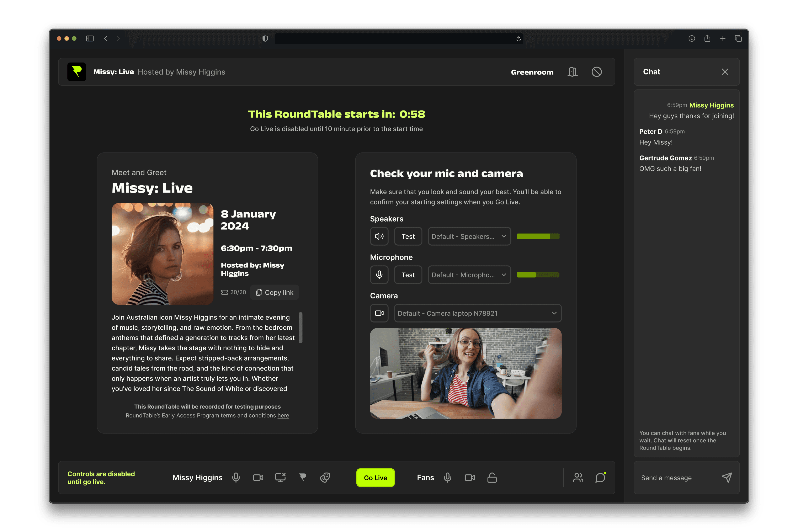Screen dimensions: 798x532
Task: Select the Greenroom tab in header
Action: pos(532,72)
